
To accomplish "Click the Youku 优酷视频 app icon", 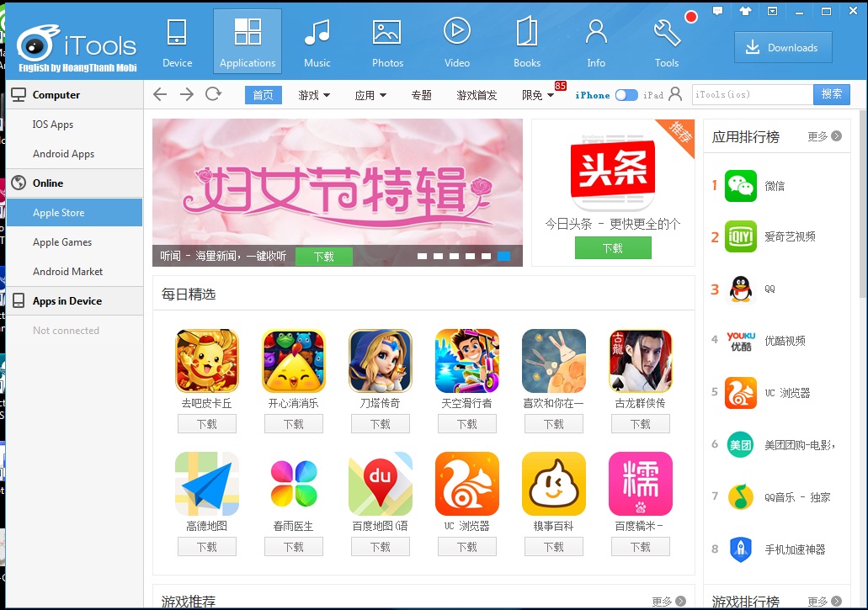I will (741, 341).
